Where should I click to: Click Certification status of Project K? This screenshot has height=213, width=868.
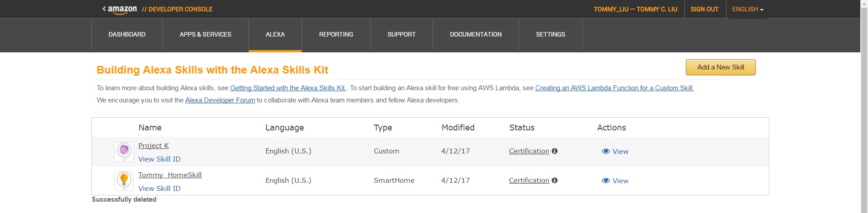point(529,151)
